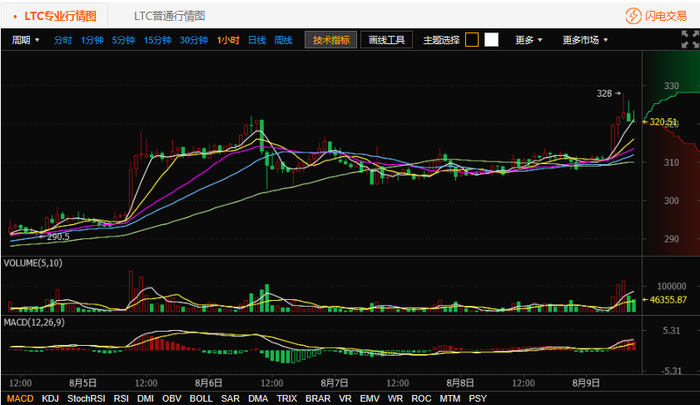Image resolution: width=700 pixels, height=405 pixels.
Task: Select the BOLL indicator
Action: click(201, 398)
